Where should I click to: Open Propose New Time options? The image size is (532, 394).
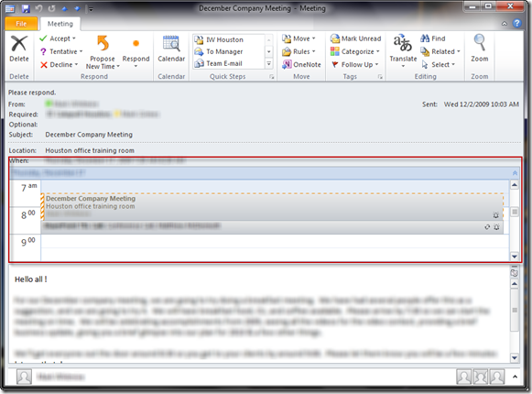pyautogui.click(x=103, y=52)
